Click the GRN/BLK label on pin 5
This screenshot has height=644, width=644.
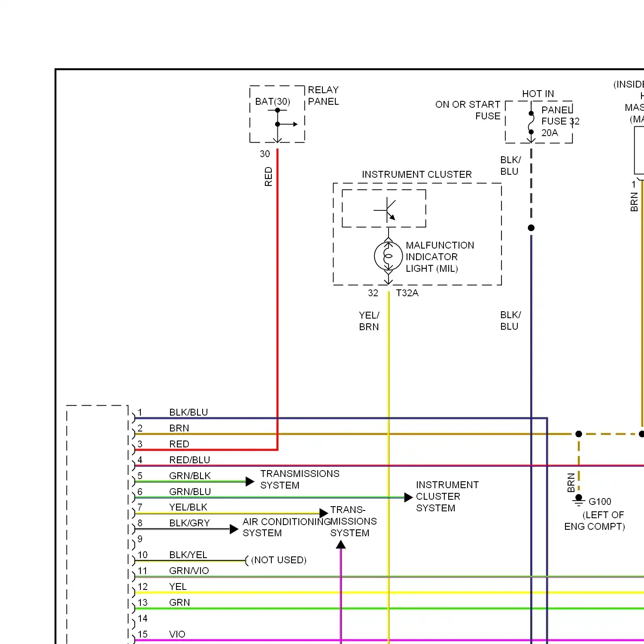coord(190,476)
